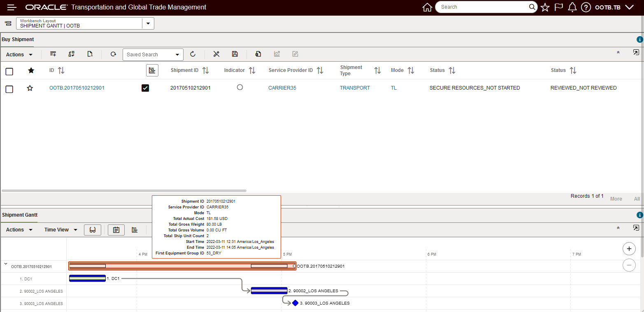644x312 pixels.
Task: Collapse the Buy Shipment panel
Action: [x=618, y=53]
